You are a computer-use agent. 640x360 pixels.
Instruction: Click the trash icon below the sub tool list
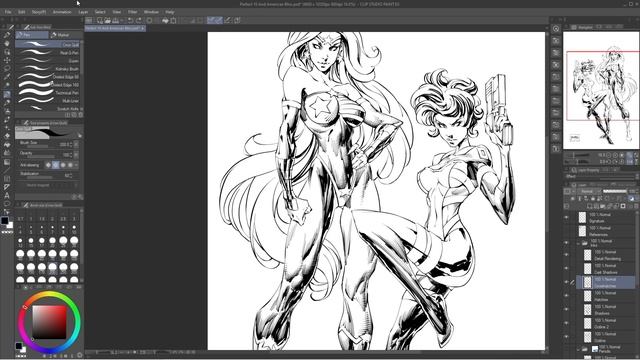point(80,115)
